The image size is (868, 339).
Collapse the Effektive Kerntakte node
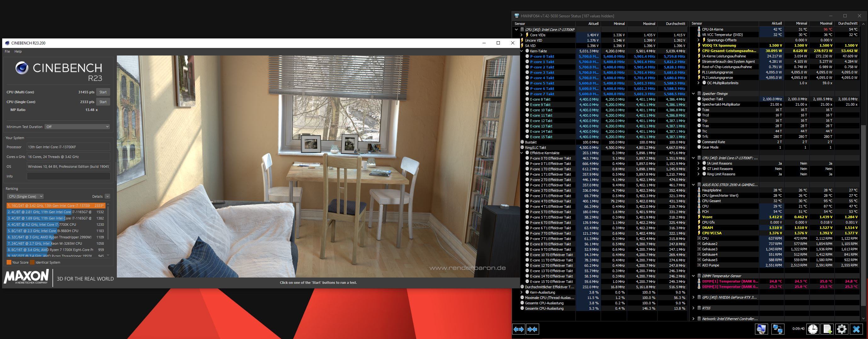point(521,153)
